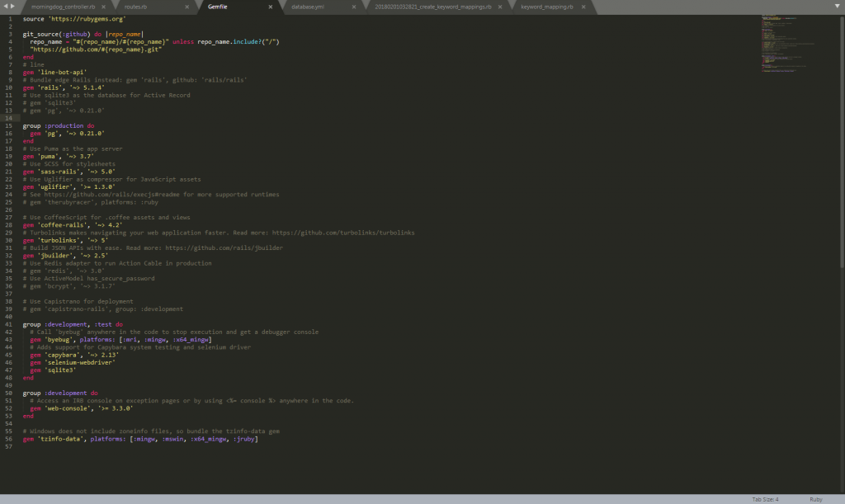Select the Gemfile tab
Viewport: 845px width, 504px height.
[217, 7]
